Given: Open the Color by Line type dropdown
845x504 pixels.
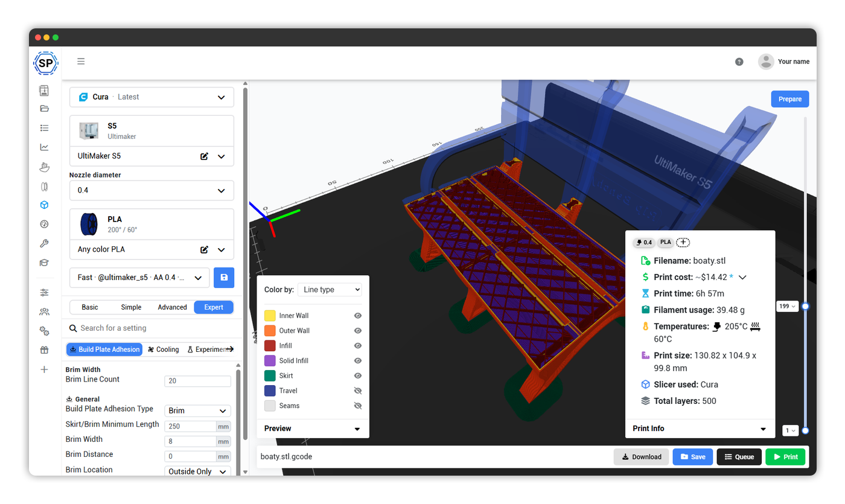Looking at the screenshot, I should 330,290.
